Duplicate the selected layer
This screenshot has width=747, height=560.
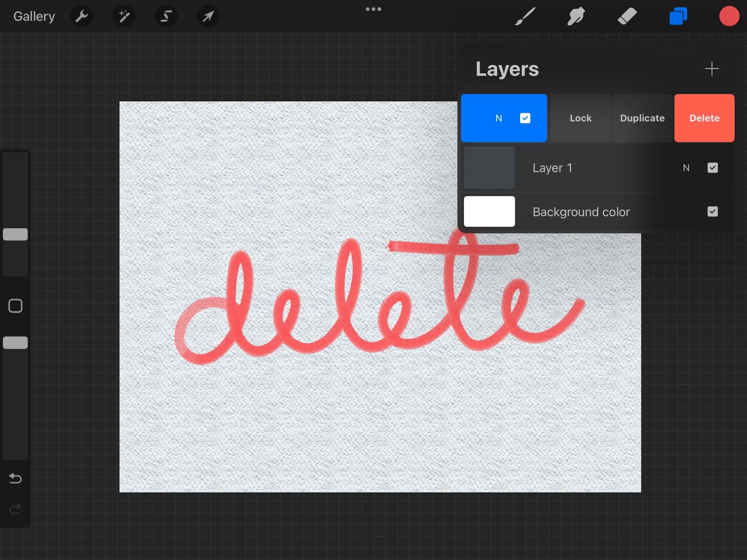pos(642,118)
